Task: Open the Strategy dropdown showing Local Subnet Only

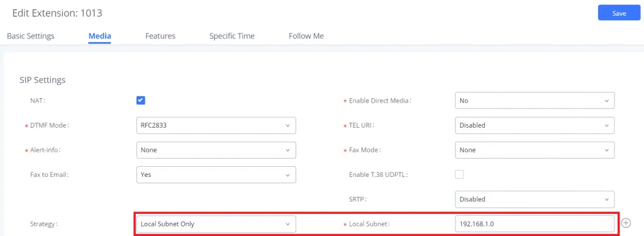Action: click(x=216, y=224)
